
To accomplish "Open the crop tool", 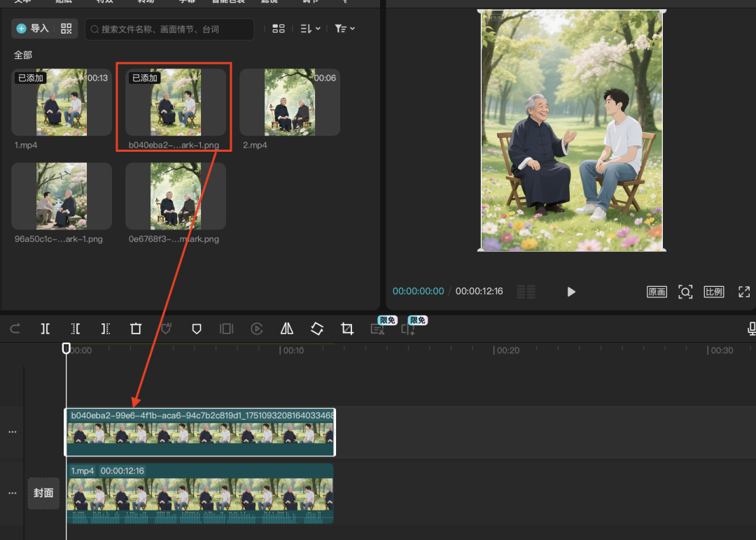I will click(347, 329).
